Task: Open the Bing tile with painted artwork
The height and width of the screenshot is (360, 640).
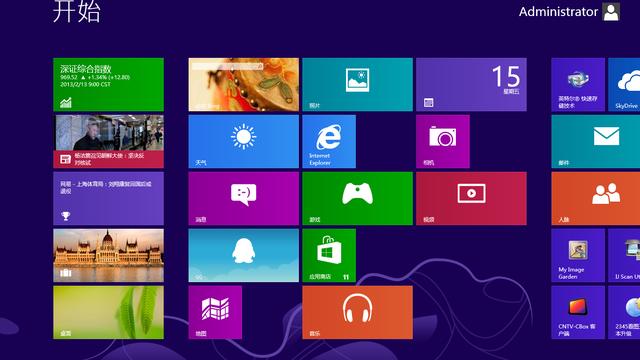Action: click(244, 84)
